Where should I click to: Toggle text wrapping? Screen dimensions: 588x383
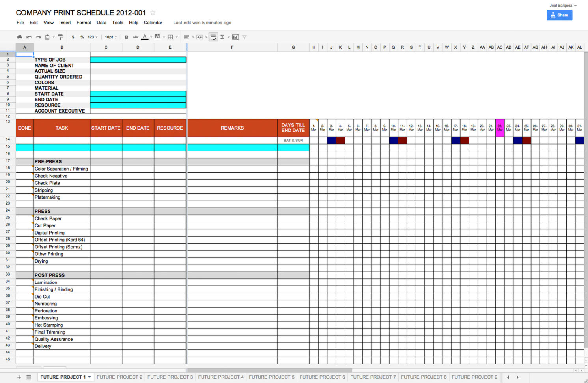coord(213,37)
